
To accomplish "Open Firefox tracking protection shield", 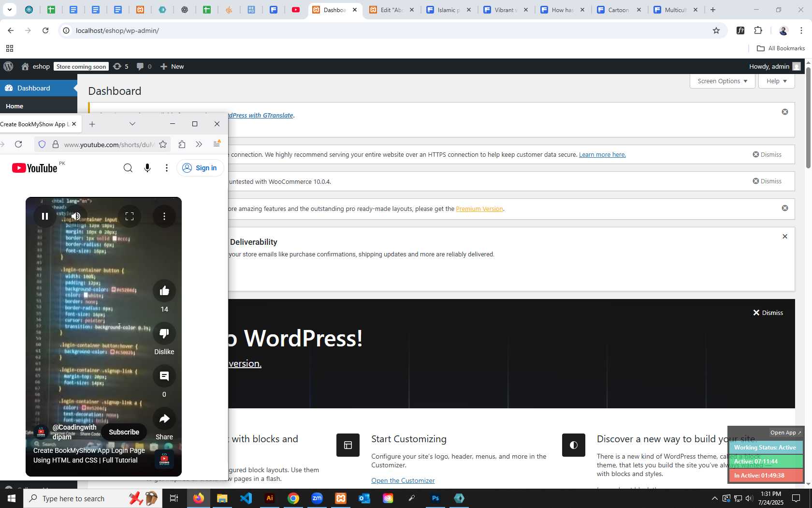I will pyautogui.click(x=42, y=144).
